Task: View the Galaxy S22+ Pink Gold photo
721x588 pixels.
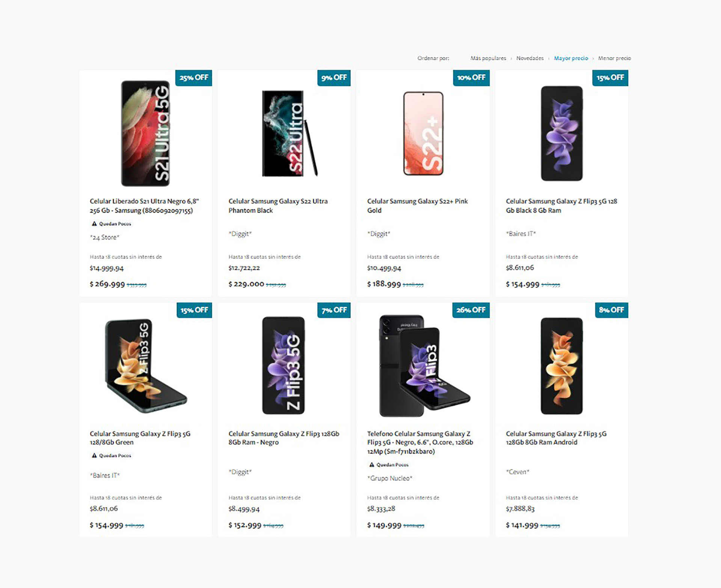Action: (x=423, y=133)
